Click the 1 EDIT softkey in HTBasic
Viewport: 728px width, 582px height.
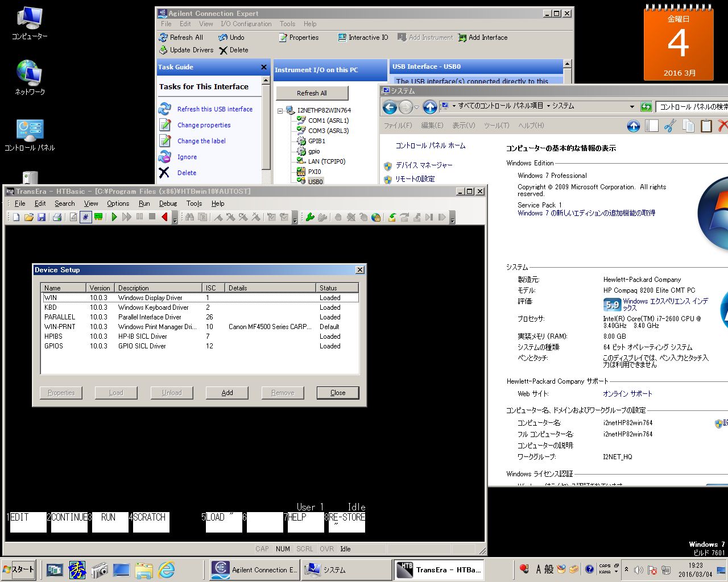click(28, 522)
